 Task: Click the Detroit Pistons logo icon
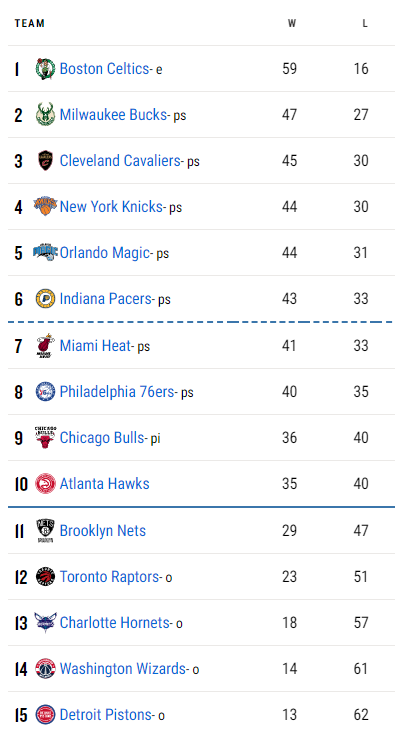pyautogui.click(x=45, y=715)
